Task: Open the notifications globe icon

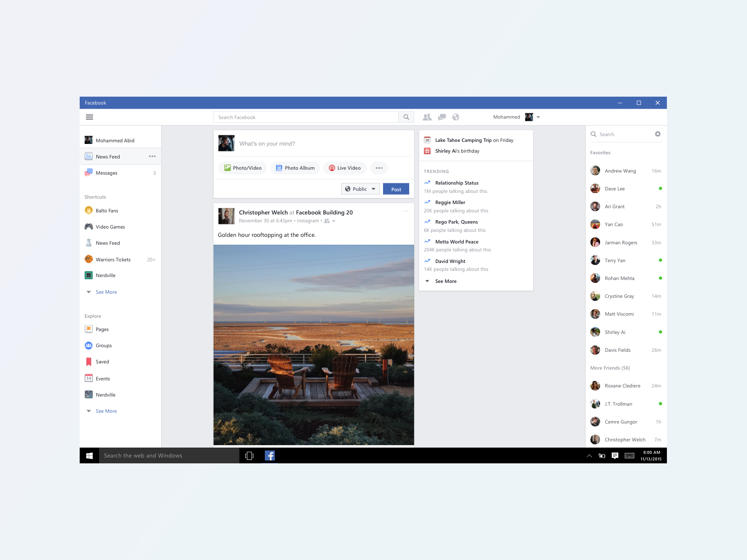Action: [456, 117]
